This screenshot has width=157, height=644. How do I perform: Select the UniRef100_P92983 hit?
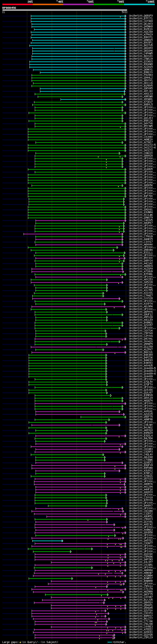(x=141, y=75)
